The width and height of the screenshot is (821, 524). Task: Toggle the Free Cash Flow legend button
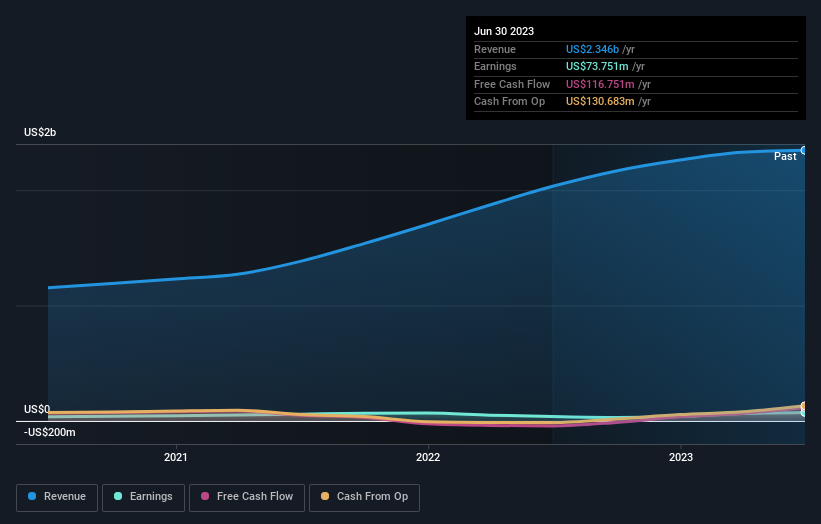[247, 497]
